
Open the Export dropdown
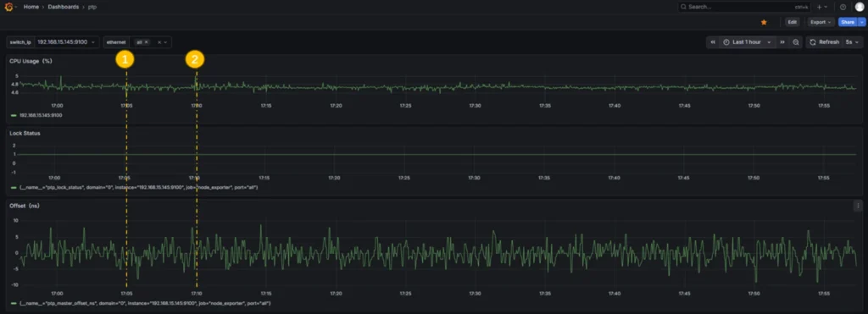(821, 22)
